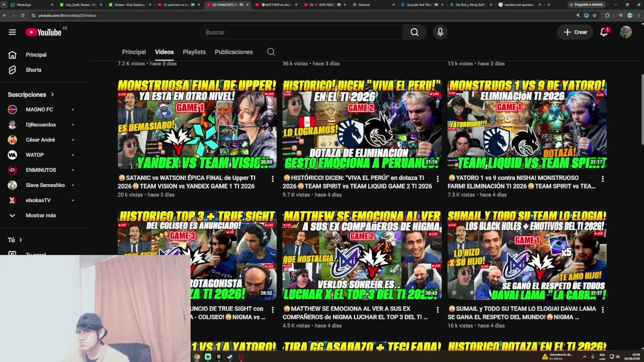Switch keyboard language ESP LAA indicator
The width and height of the screenshot is (644, 362).
pos(602,356)
